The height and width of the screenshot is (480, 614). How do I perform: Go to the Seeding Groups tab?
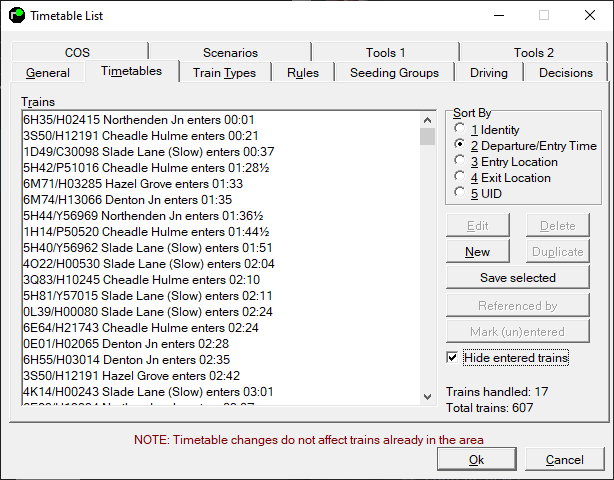click(394, 73)
